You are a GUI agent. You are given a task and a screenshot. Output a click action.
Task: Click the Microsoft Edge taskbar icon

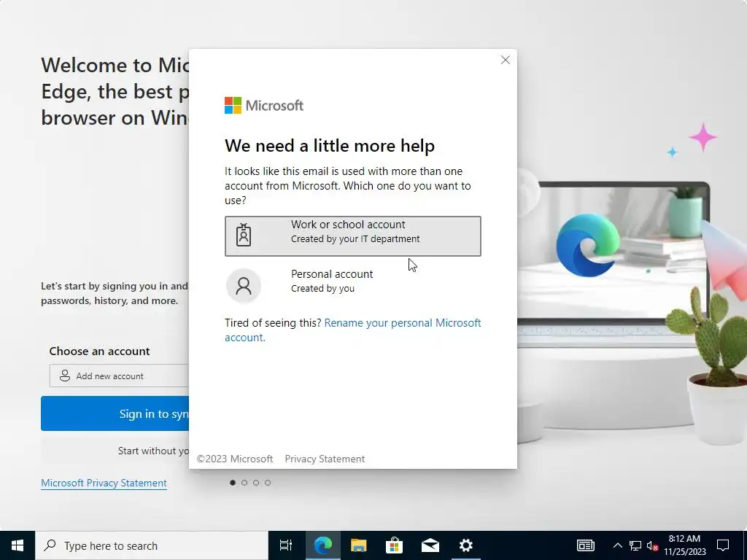click(322, 545)
